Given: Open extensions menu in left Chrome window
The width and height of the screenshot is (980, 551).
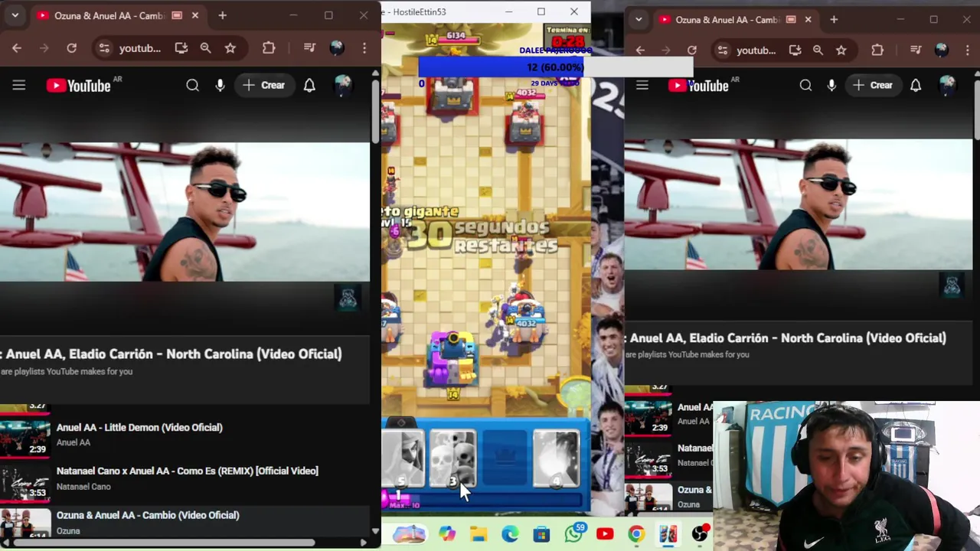Looking at the screenshot, I should point(269,48).
